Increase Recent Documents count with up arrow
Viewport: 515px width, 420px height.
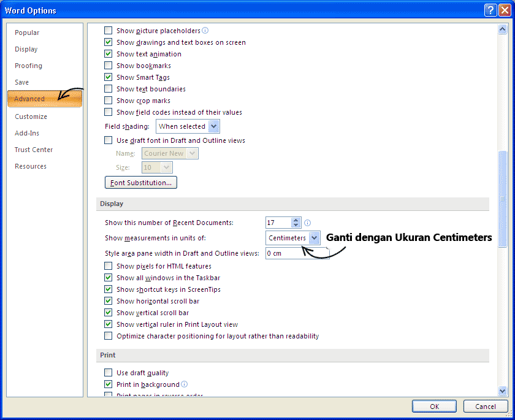[296, 220]
